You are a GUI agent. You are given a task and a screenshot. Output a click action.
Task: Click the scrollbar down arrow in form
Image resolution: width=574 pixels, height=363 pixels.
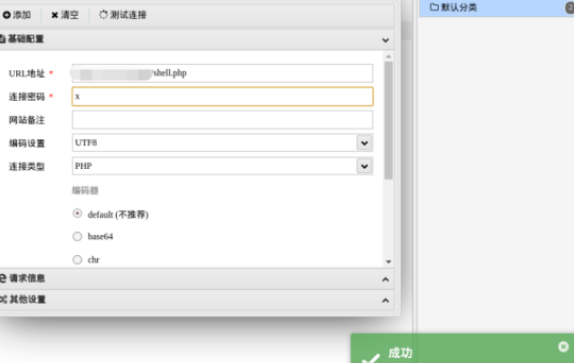388,262
